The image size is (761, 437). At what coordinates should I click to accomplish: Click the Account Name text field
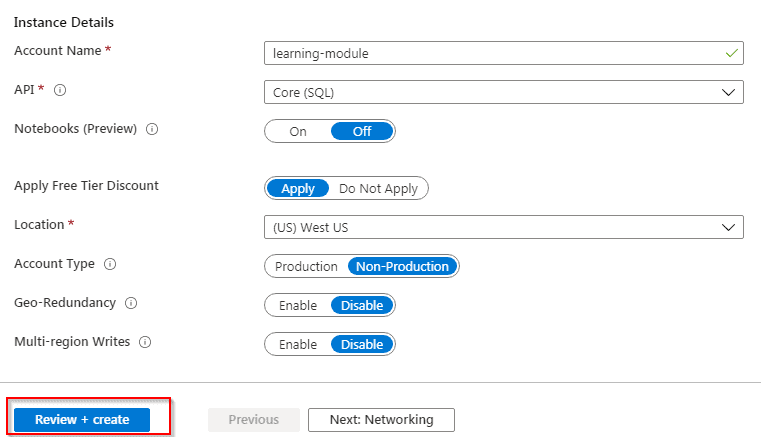pos(490,53)
